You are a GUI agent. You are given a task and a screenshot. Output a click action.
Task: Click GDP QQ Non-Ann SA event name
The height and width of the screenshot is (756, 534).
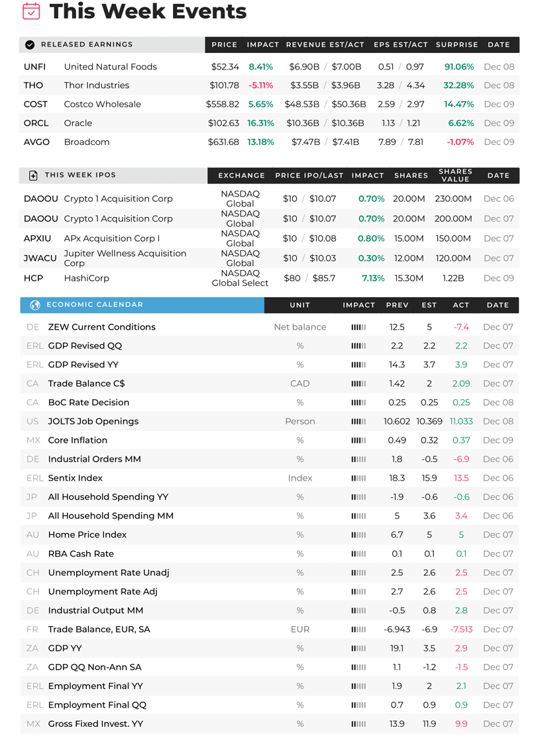(x=95, y=667)
